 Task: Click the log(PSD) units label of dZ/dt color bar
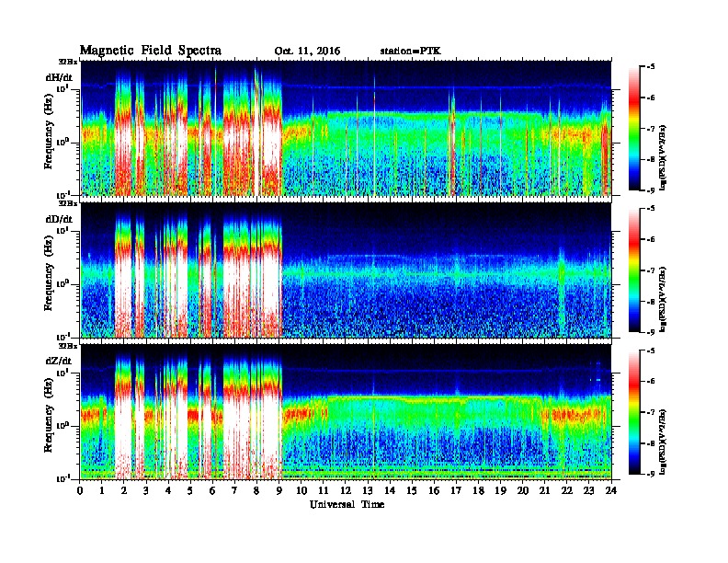pos(664,441)
